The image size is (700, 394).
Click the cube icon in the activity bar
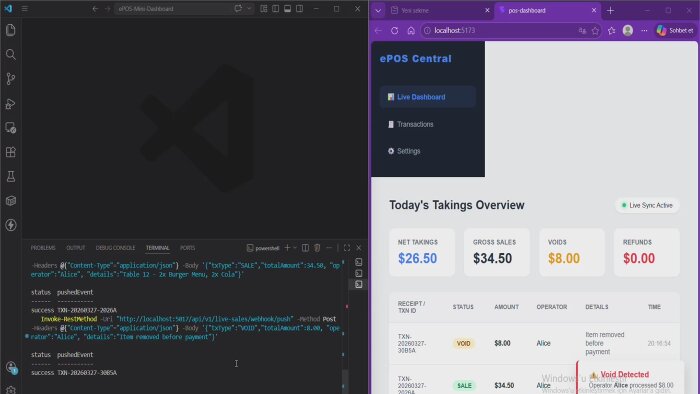point(11,201)
